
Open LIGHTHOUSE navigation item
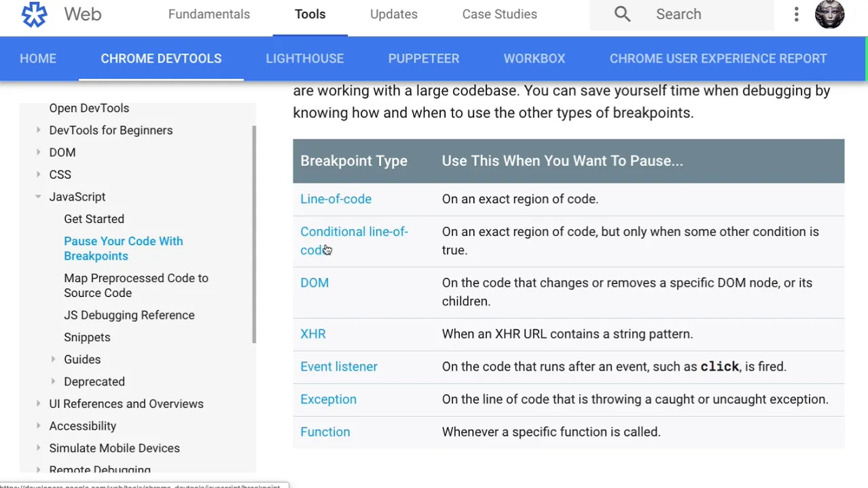pos(304,58)
